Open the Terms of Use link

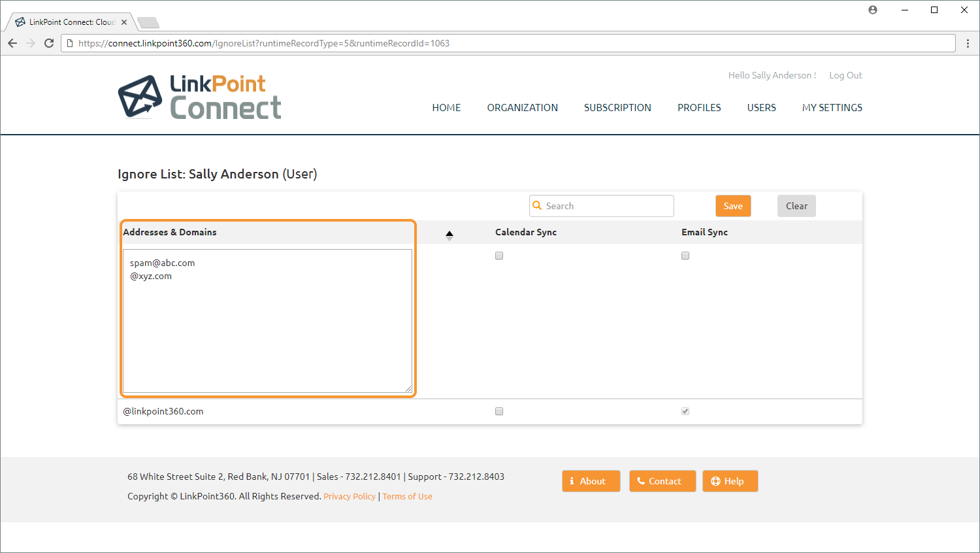[x=408, y=497]
